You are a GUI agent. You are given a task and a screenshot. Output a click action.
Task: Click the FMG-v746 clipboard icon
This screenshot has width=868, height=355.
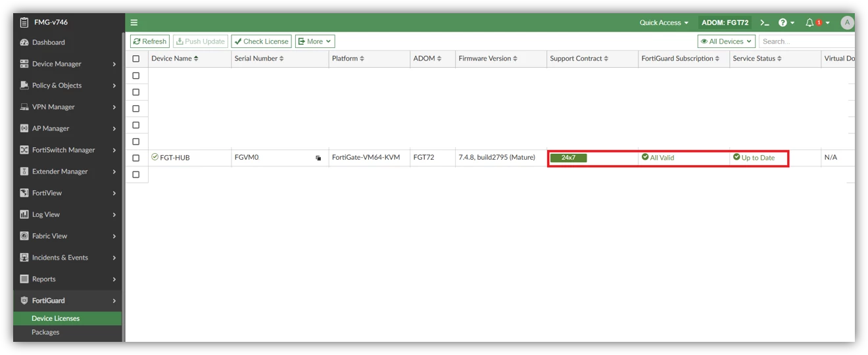(x=24, y=22)
